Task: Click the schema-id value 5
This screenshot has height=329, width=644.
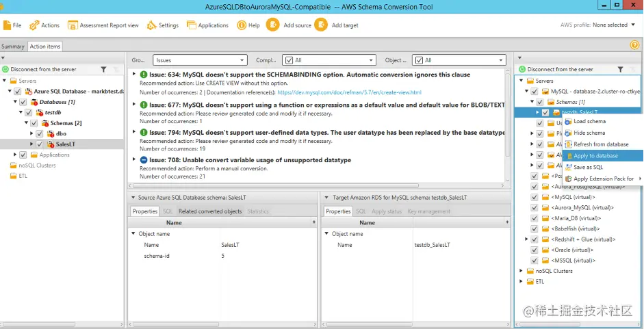Action: pyautogui.click(x=222, y=256)
